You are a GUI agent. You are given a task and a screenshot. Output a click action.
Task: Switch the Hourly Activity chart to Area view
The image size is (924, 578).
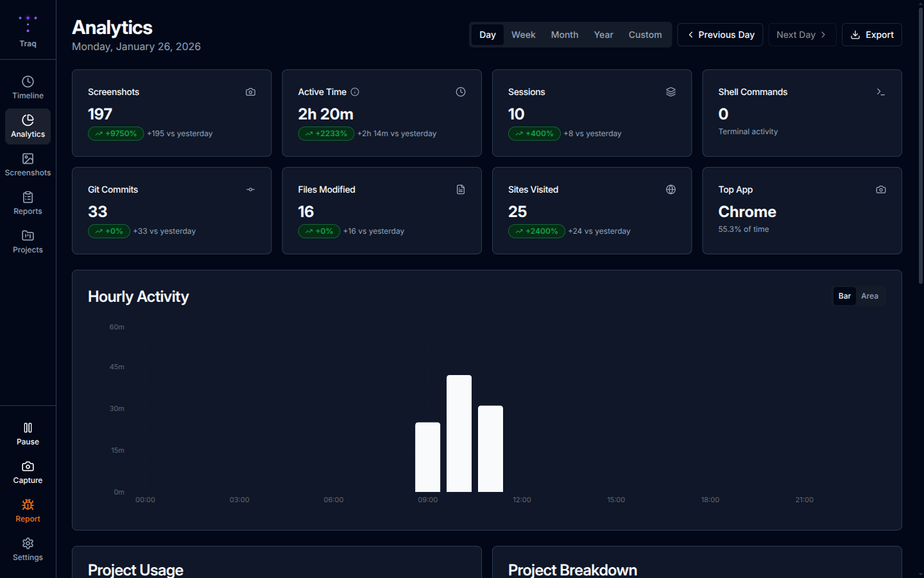(x=869, y=296)
